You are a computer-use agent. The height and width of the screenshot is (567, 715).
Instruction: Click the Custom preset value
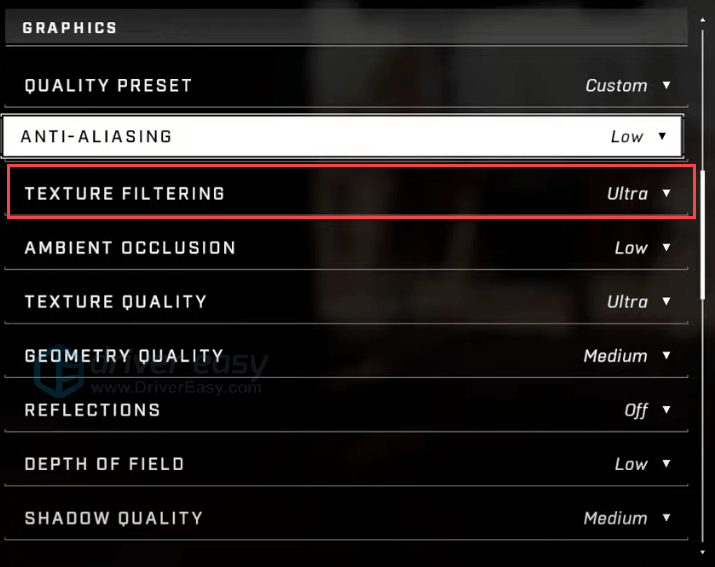(x=616, y=85)
